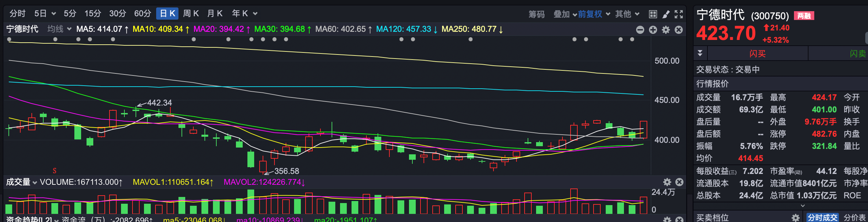The image size is (868, 222).
Task: Click the 均价 value 414.45
Action: pyautogui.click(x=751, y=158)
